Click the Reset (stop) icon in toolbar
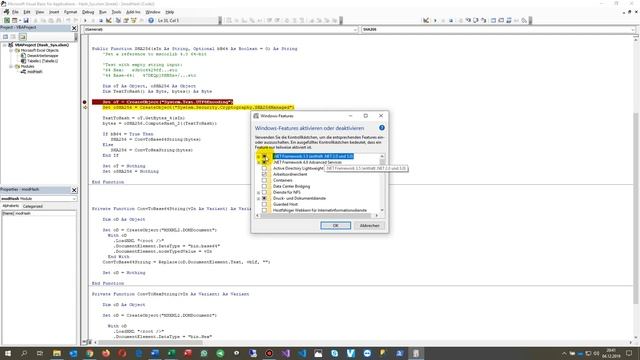 tap(101, 20)
